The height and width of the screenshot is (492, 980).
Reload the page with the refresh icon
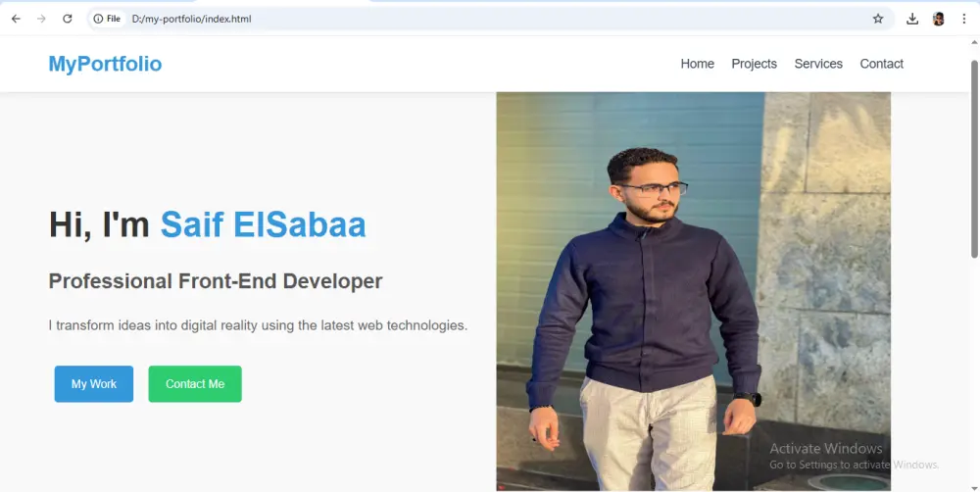coord(68,19)
